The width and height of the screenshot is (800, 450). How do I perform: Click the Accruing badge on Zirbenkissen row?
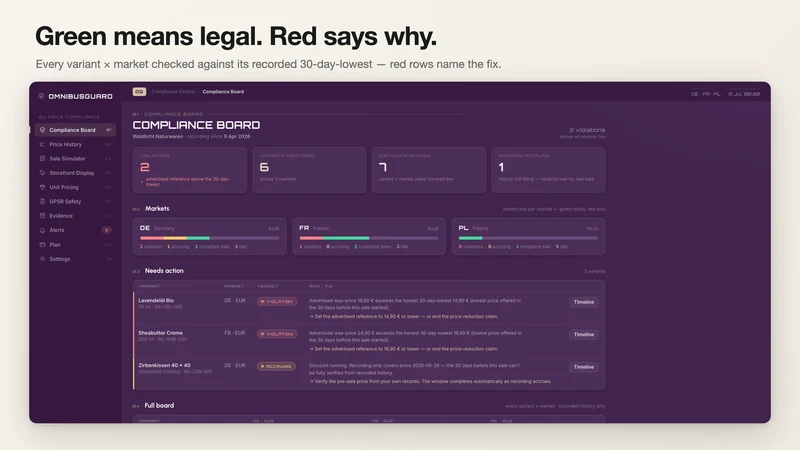coord(276,366)
